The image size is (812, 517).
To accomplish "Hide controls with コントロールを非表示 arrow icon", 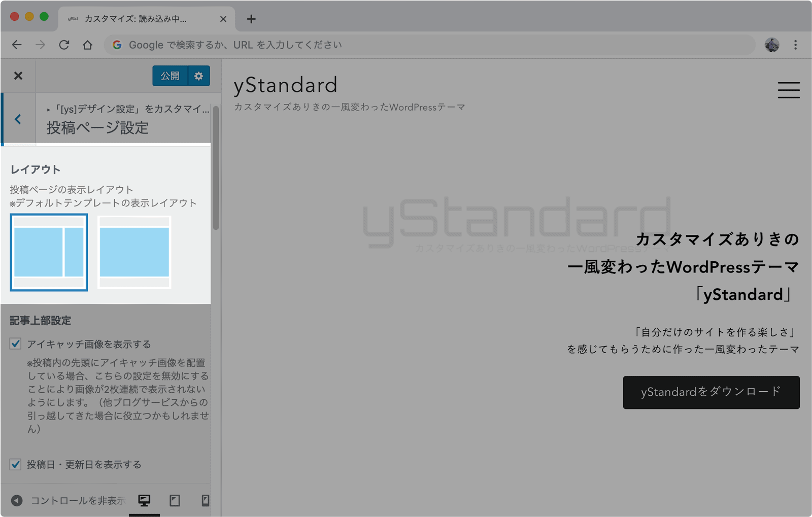I will tap(17, 500).
